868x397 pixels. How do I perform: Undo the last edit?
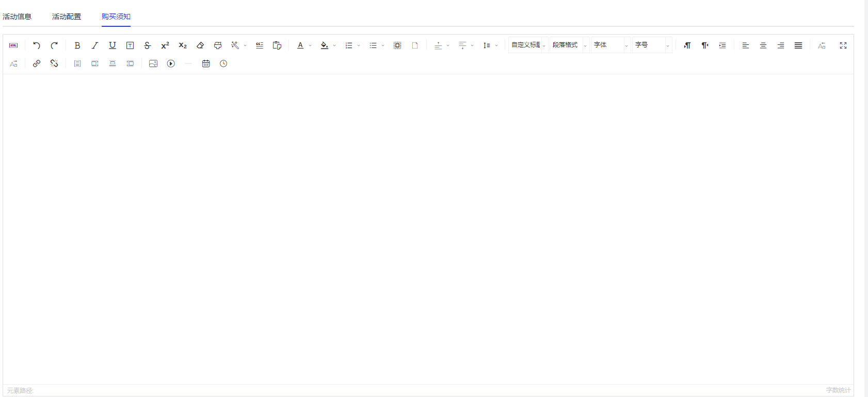click(x=37, y=45)
